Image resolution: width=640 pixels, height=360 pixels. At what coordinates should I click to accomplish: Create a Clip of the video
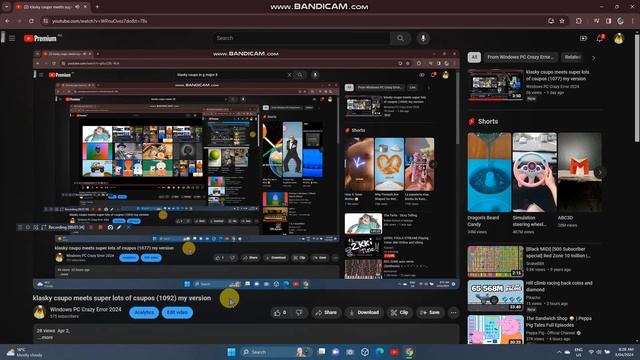click(399, 313)
